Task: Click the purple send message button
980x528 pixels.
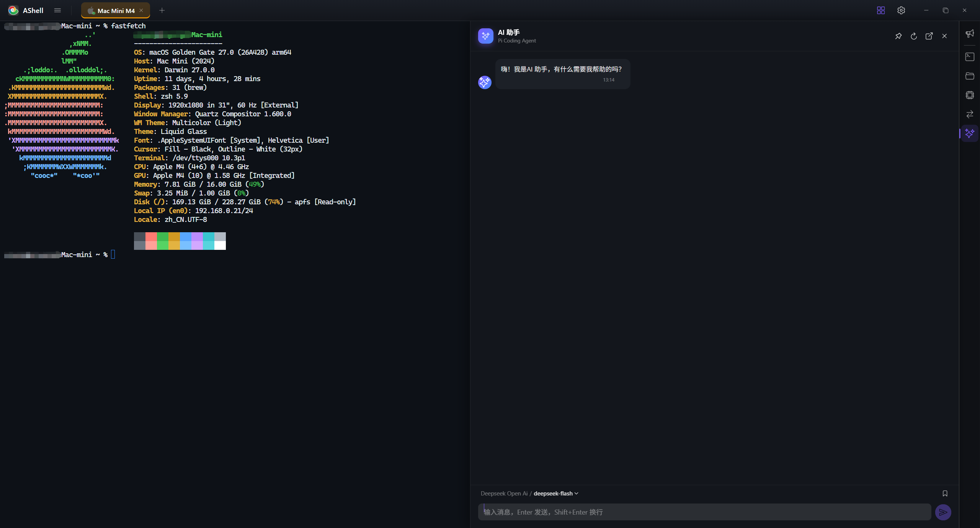Action: coord(943,512)
